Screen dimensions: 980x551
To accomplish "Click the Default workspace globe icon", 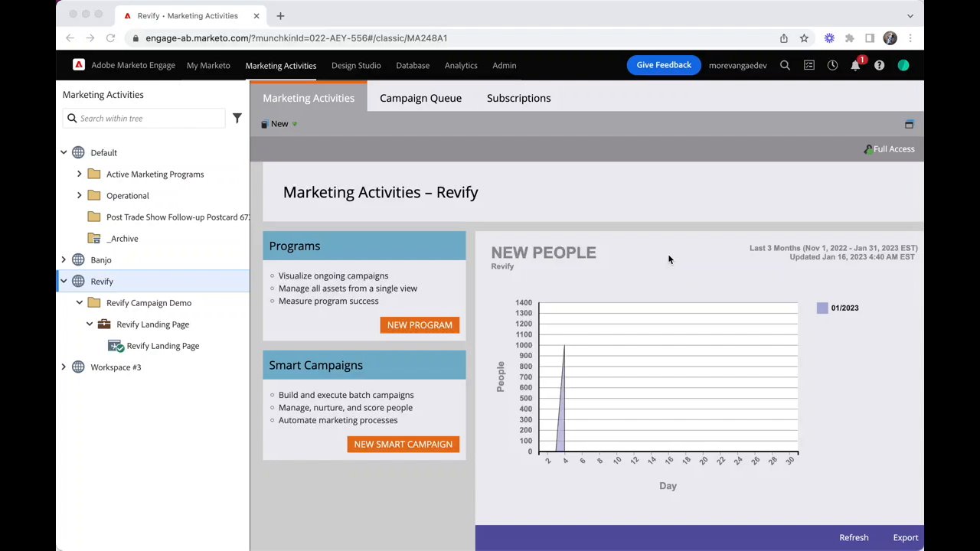I will tap(78, 152).
